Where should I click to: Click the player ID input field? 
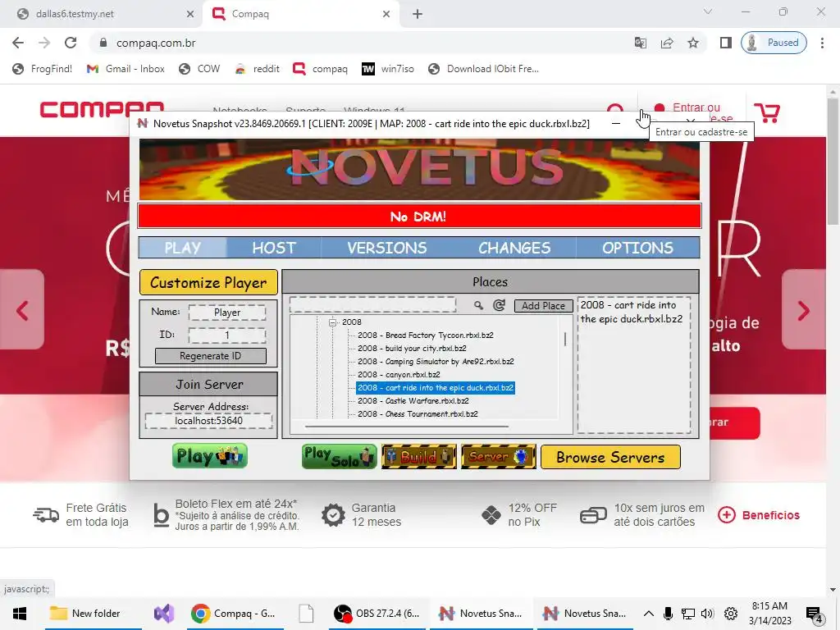click(227, 336)
